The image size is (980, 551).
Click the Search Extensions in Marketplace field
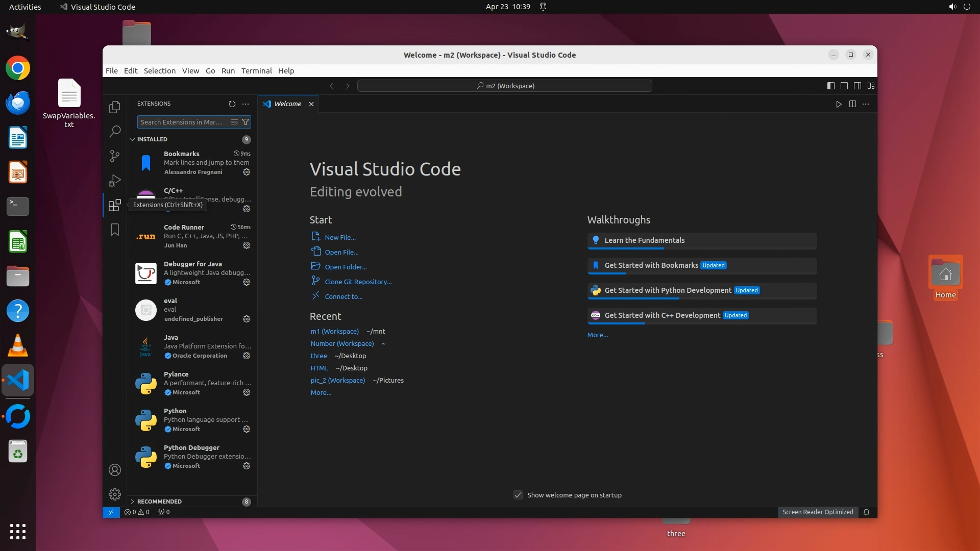pos(181,122)
